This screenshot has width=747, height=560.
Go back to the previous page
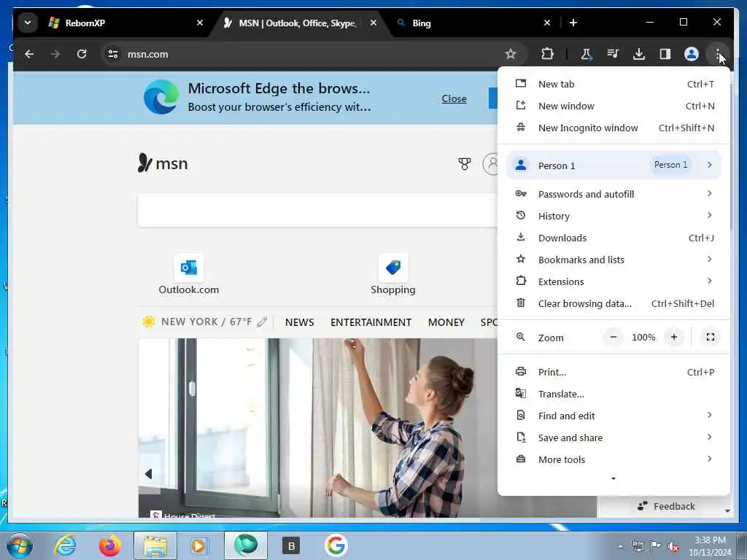(x=29, y=54)
